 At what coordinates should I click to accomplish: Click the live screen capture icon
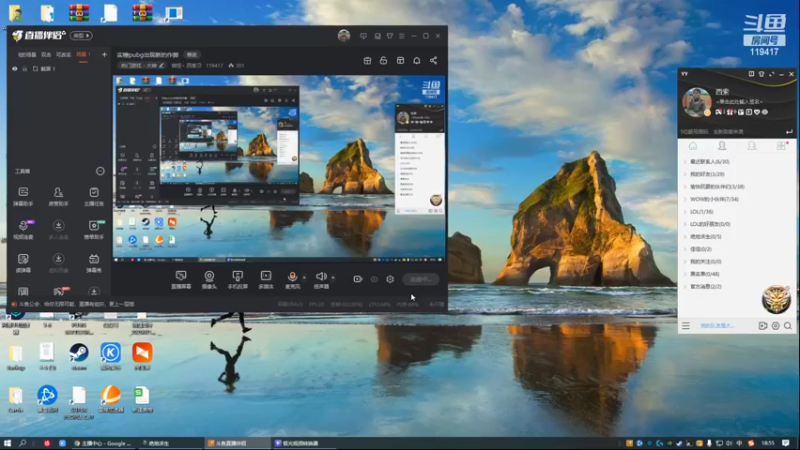click(181, 279)
